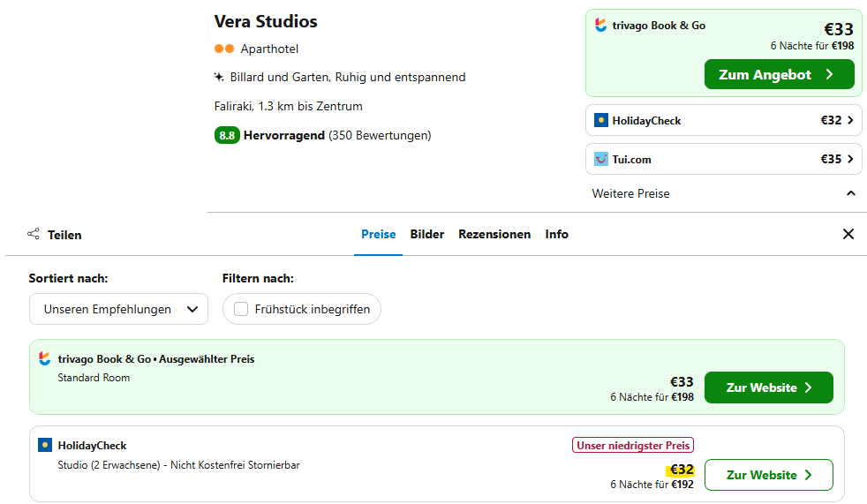
Task: Open the Info tab
Action: (x=556, y=234)
